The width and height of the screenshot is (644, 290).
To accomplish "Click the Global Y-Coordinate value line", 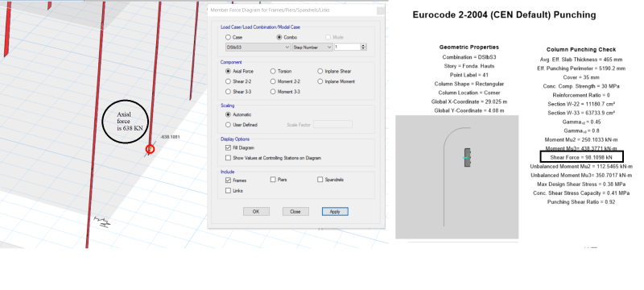I will click(469, 111).
